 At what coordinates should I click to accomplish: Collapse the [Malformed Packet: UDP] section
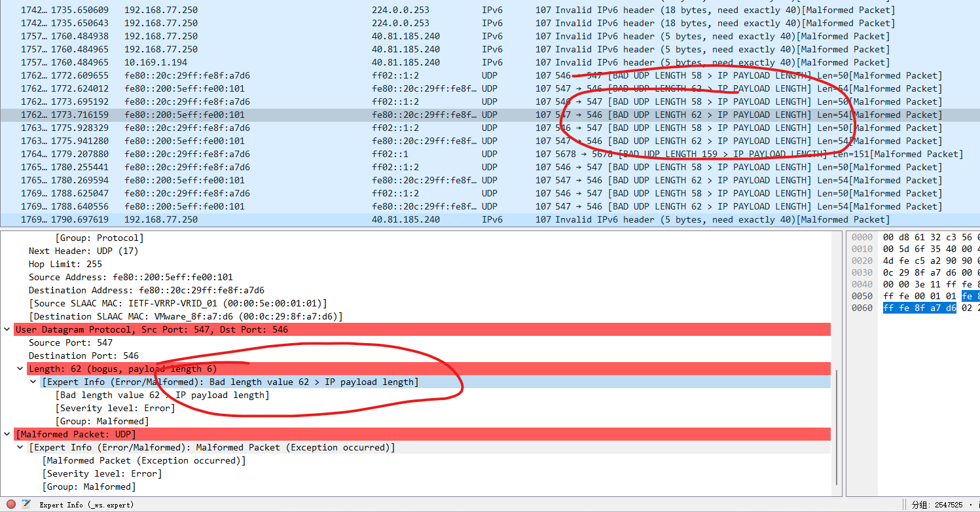(7, 434)
